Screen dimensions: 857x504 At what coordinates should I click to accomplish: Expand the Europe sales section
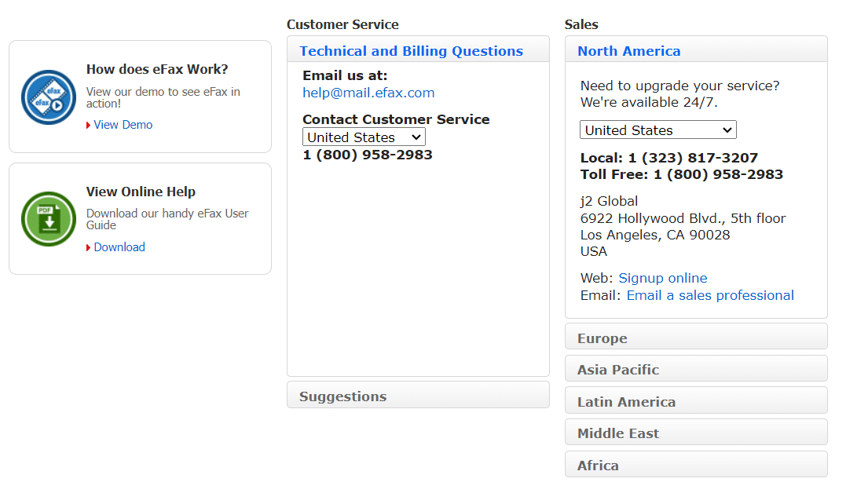pos(696,337)
